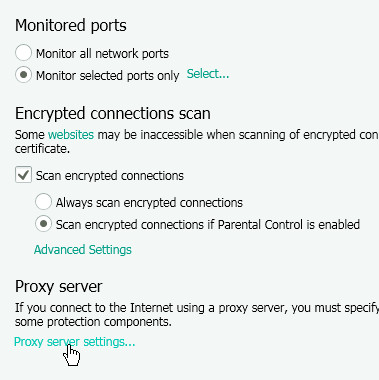Image resolution: width=379 pixels, height=380 pixels.
Task: Click the 'Scan encrypted connections' checkbox label
Action: (x=110, y=176)
